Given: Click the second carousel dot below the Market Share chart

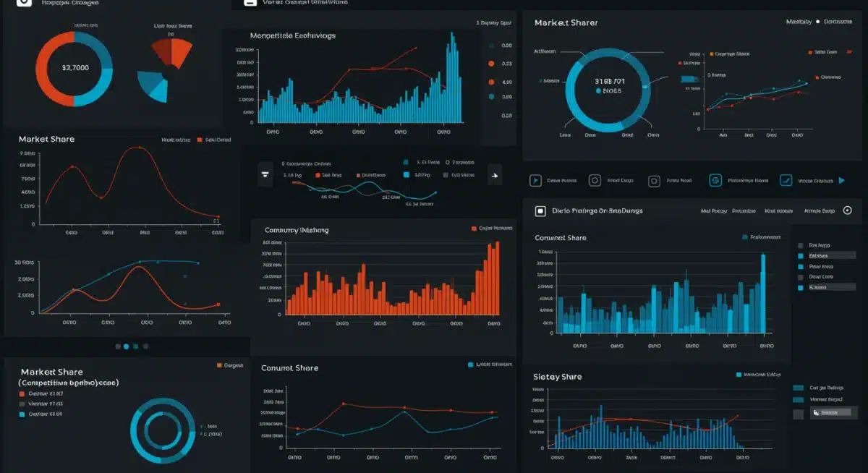Looking at the screenshot, I should point(124,346).
